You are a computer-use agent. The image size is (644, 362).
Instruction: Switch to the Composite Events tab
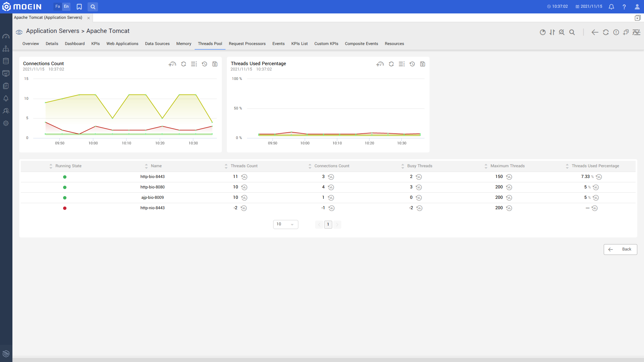[361, 44]
